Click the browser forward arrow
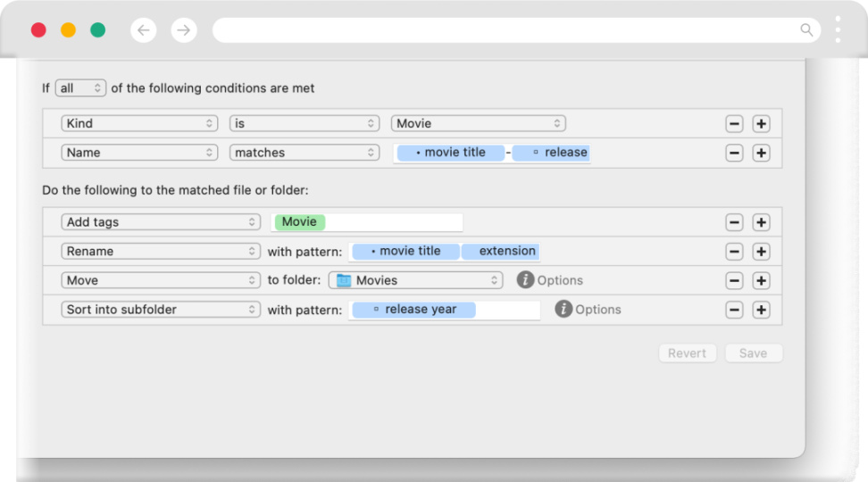 click(x=183, y=30)
